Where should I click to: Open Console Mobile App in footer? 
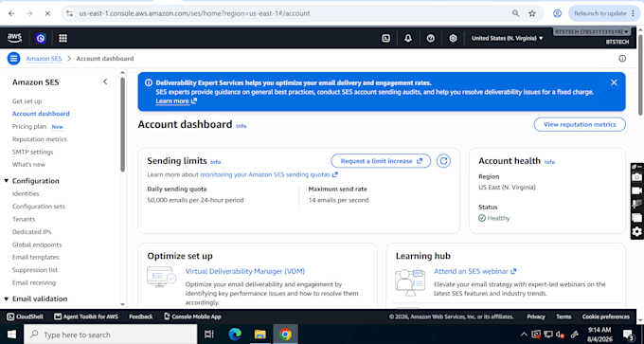(192, 317)
